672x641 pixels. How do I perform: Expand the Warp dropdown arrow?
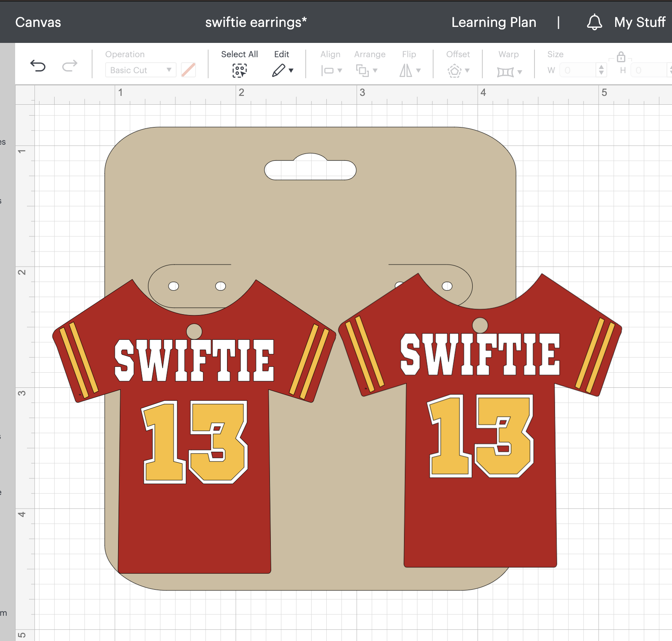point(520,72)
